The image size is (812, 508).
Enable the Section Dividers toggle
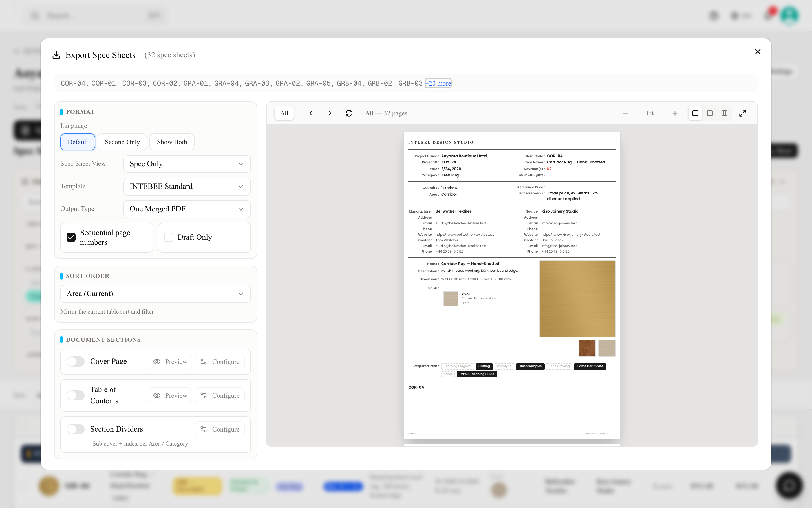76,429
